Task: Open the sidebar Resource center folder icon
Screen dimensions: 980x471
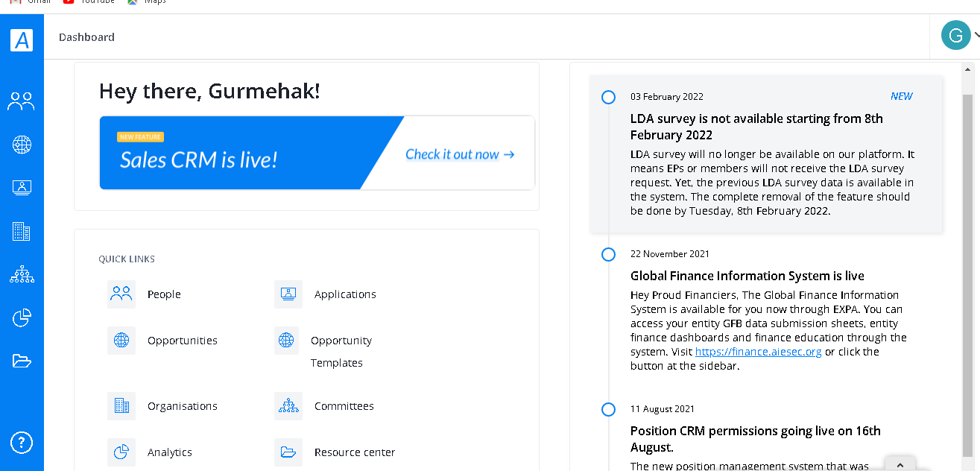Action: pyautogui.click(x=22, y=361)
